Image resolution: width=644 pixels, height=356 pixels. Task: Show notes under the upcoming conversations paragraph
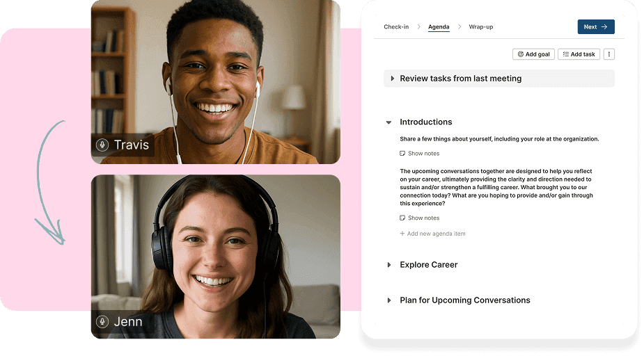[x=420, y=218]
